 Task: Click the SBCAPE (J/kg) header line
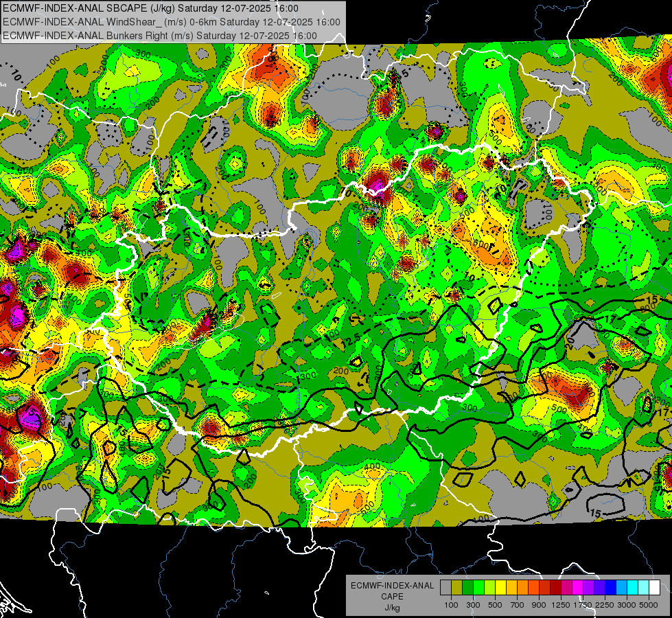click(150, 8)
